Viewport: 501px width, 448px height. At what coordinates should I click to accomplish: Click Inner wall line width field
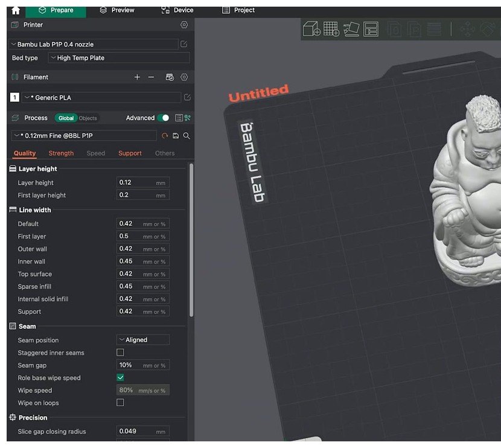pos(143,261)
